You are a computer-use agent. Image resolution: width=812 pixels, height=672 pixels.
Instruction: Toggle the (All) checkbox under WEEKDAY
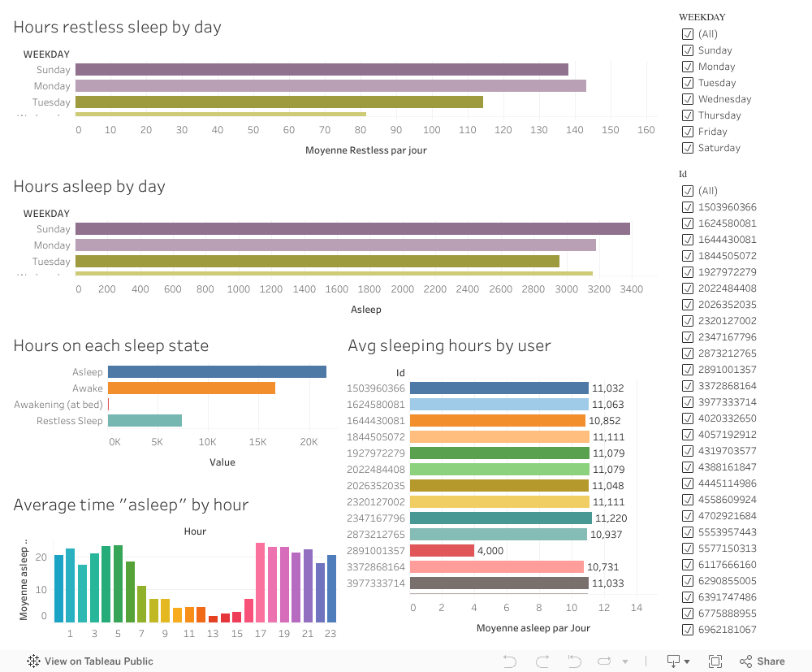[688, 34]
